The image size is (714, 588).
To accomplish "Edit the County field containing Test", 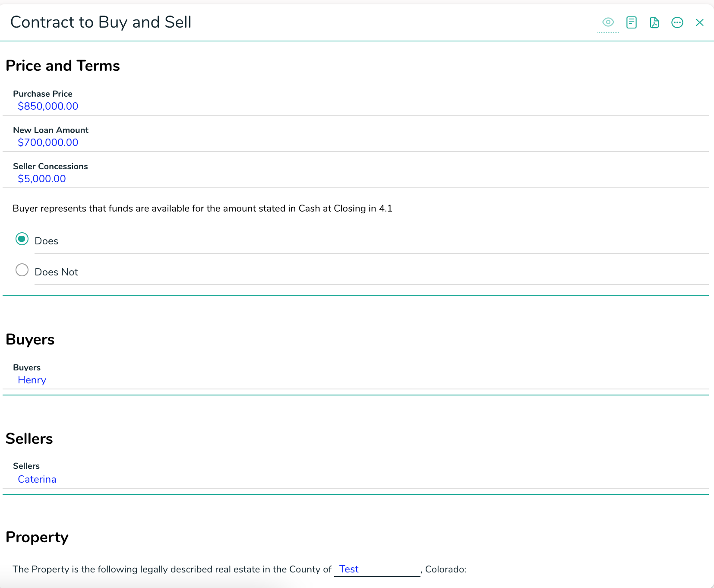I will click(377, 569).
